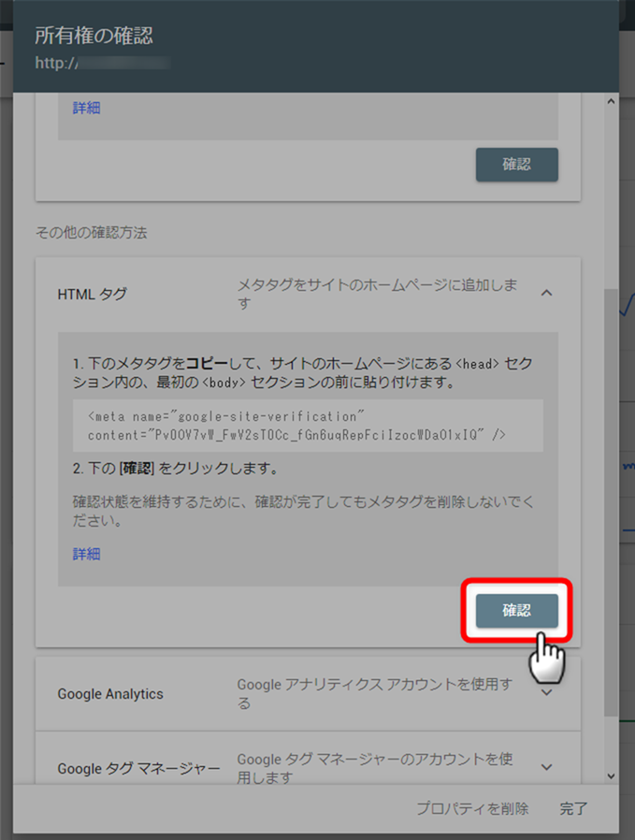Image resolution: width=635 pixels, height=840 pixels.
Task: Open 詳細 link under the meta tag instructions
Action: (86, 554)
